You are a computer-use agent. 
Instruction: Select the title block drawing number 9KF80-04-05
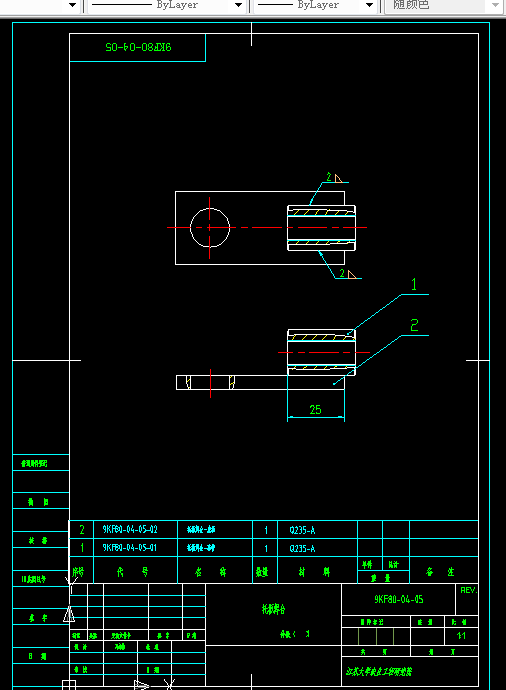tap(399, 599)
